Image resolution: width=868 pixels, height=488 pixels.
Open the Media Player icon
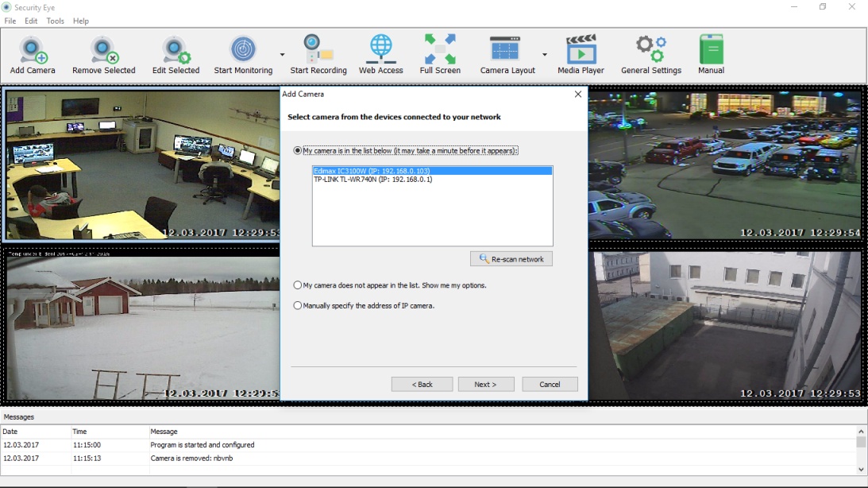coord(582,49)
